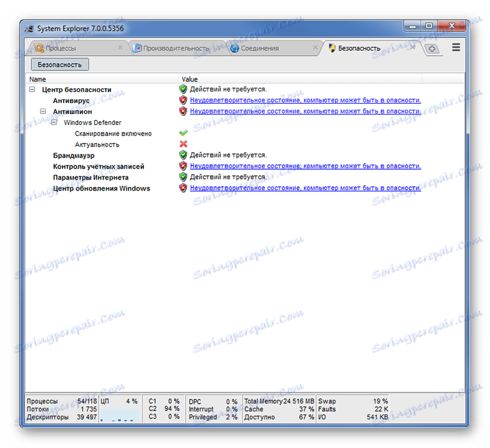Select the Безопасность tab
Screen dimensions: 490x448
(371, 48)
